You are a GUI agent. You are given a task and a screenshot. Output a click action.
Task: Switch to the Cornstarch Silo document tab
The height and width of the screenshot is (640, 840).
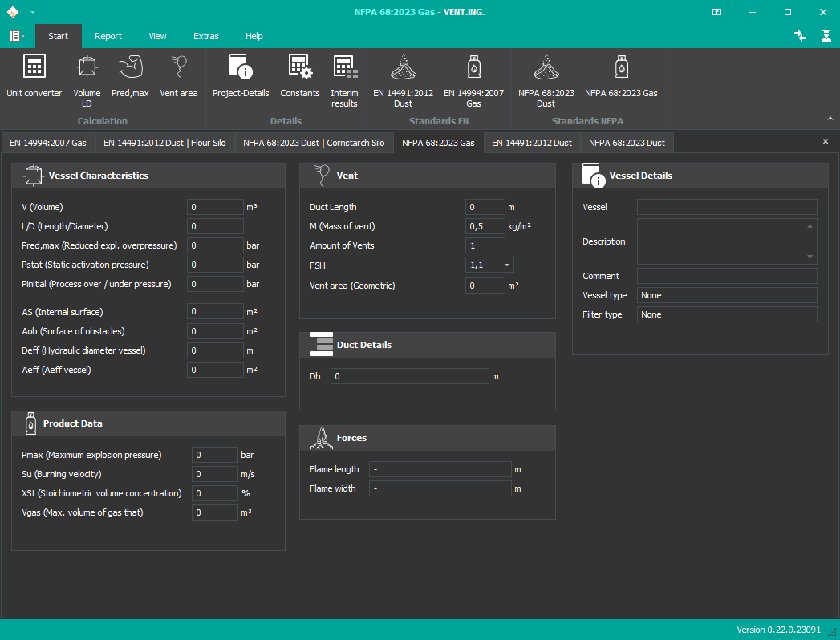[x=314, y=143]
